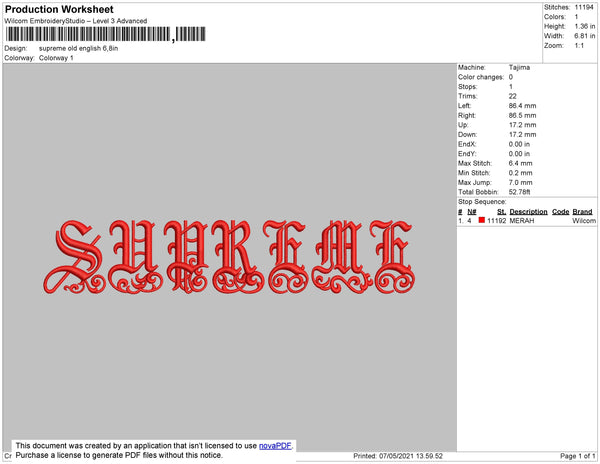Click the red SUPREME embroidery design
600x464 pixels.
point(230,257)
